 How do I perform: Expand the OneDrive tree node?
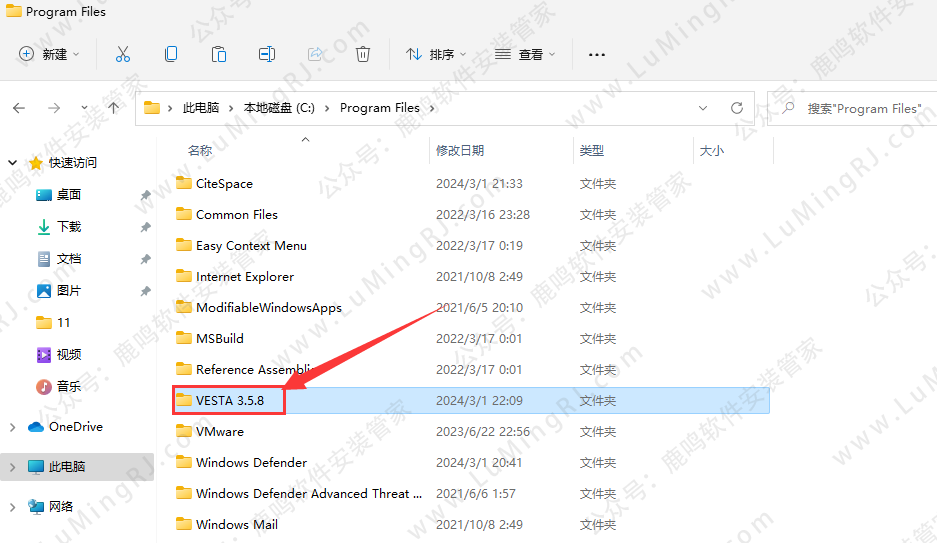pos(12,427)
